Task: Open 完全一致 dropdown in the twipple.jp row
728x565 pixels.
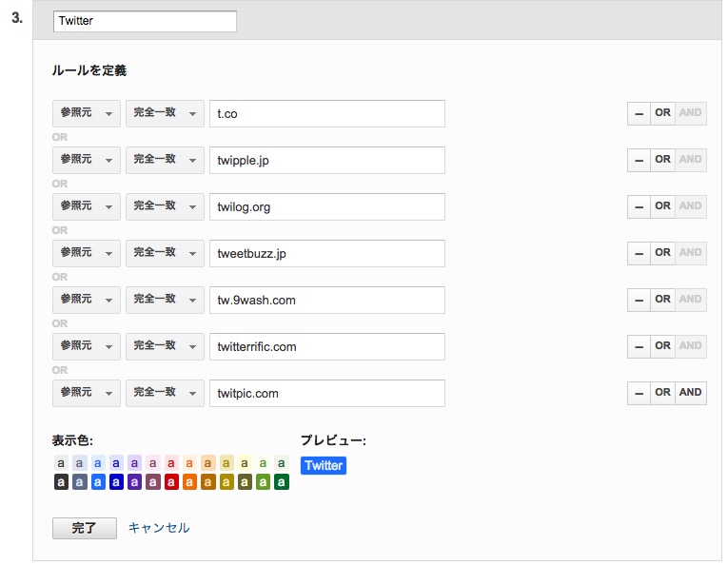Action: (165, 160)
